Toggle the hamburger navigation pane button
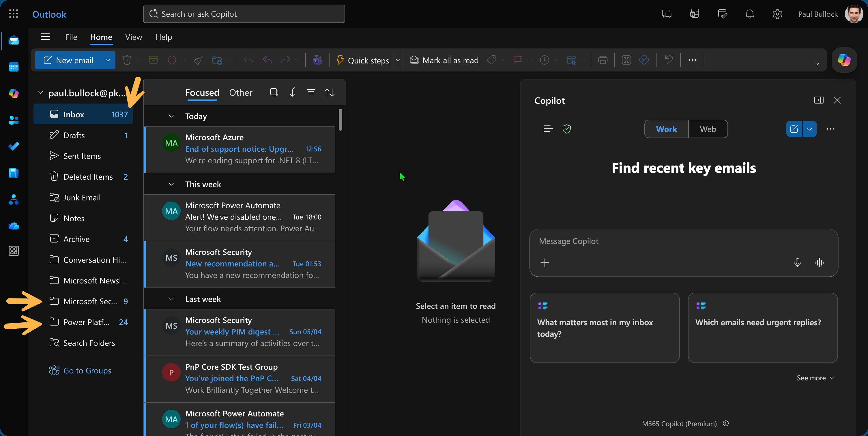This screenshot has width=868, height=436. 46,37
